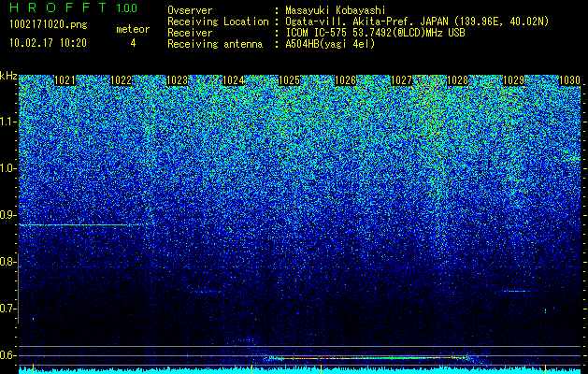Click the 1023 time label
Screen dimensions: 588x374
click(x=177, y=80)
